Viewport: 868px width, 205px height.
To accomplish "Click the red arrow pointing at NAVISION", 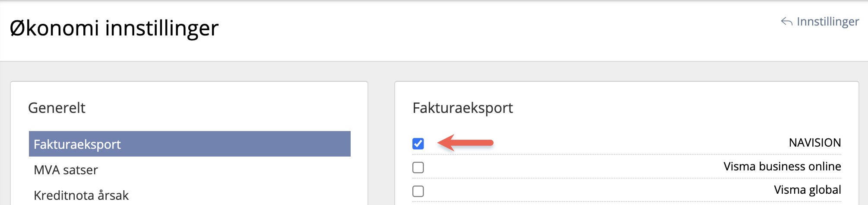I will click(x=466, y=143).
